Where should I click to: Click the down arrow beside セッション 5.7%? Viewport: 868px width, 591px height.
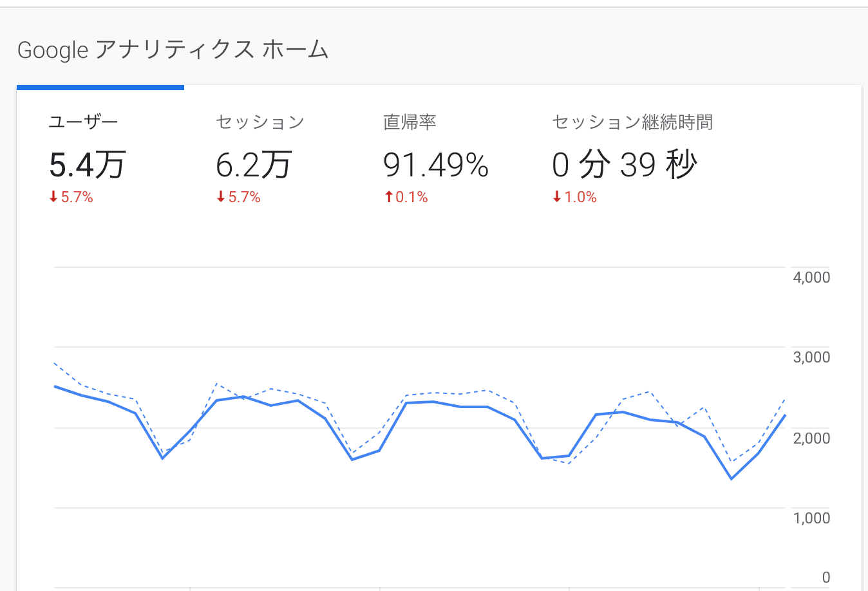coord(221,197)
